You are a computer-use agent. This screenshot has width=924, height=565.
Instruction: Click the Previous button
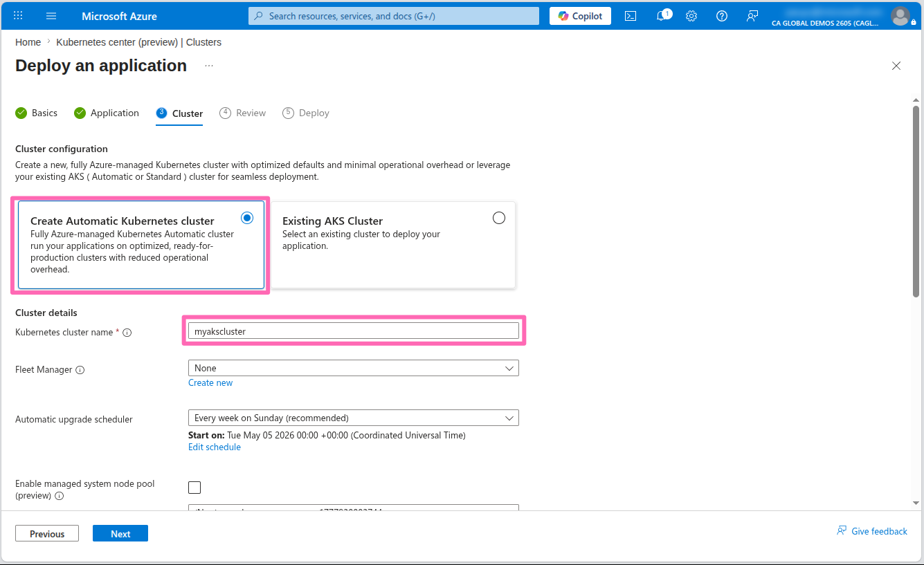pyautogui.click(x=47, y=534)
